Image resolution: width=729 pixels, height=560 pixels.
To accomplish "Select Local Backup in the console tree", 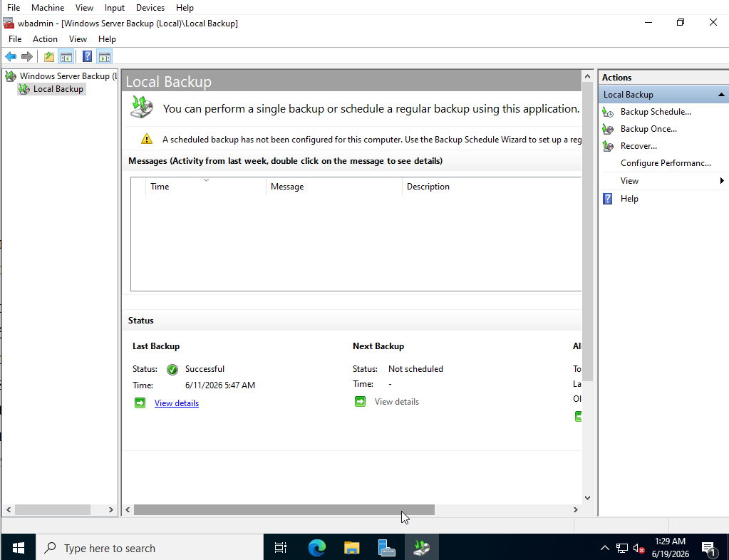I will click(58, 89).
